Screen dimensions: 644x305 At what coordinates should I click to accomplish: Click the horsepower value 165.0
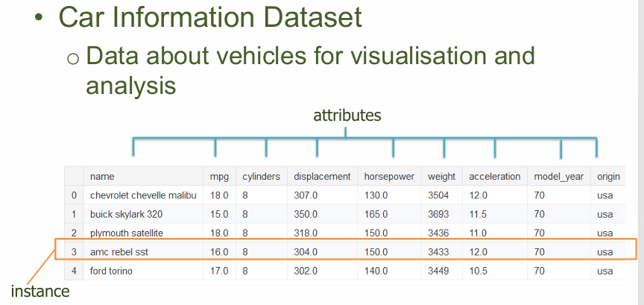pyautogui.click(x=376, y=214)
